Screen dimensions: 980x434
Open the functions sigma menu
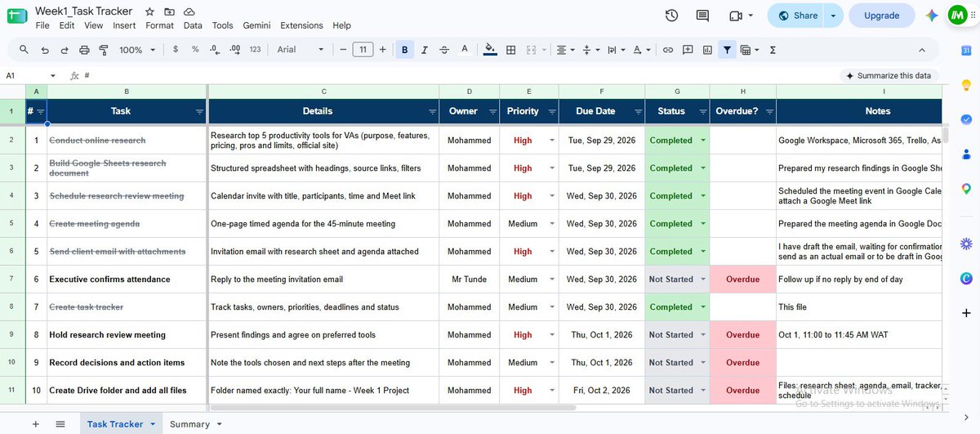[x=773, y=50]
